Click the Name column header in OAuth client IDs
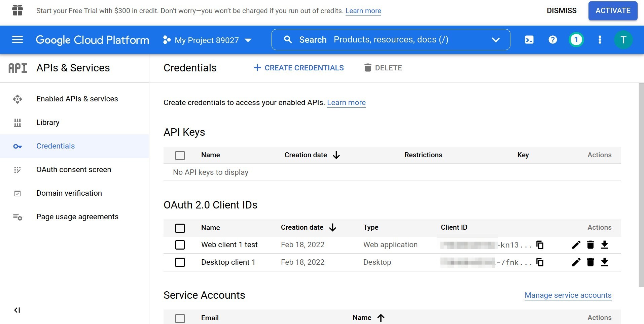The width and height of the screenshot is (644, 324). (x=211, y=228)
